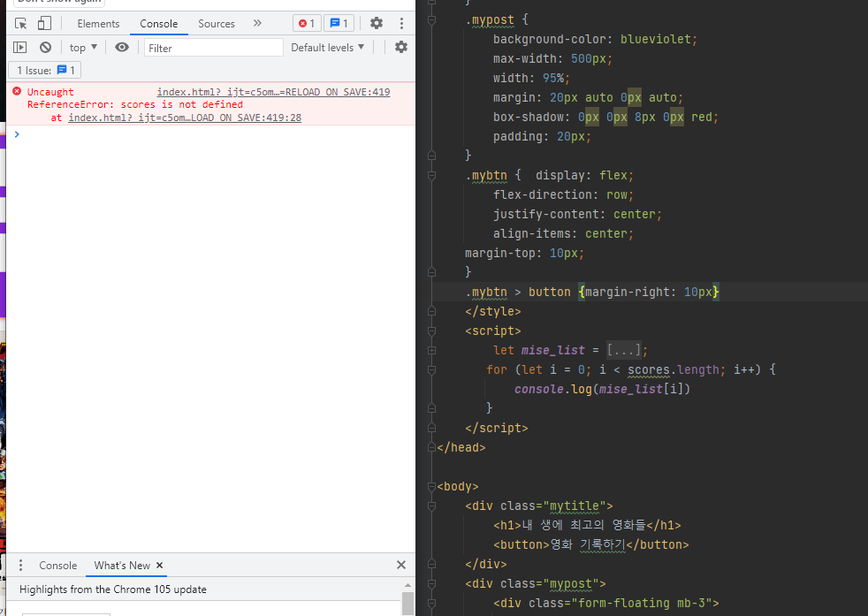Screen dimensions: 868x616
Task: Clear the console icon
Action: pos(45,48)
